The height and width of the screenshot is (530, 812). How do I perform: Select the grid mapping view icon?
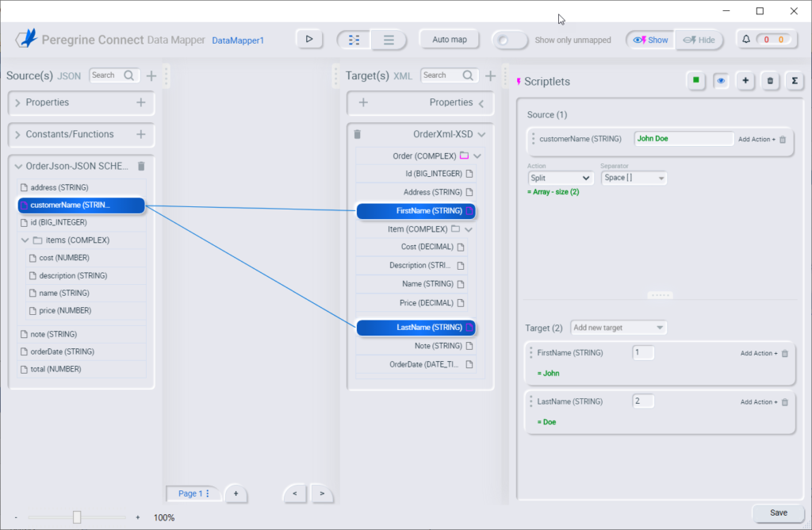pos(354,38)
